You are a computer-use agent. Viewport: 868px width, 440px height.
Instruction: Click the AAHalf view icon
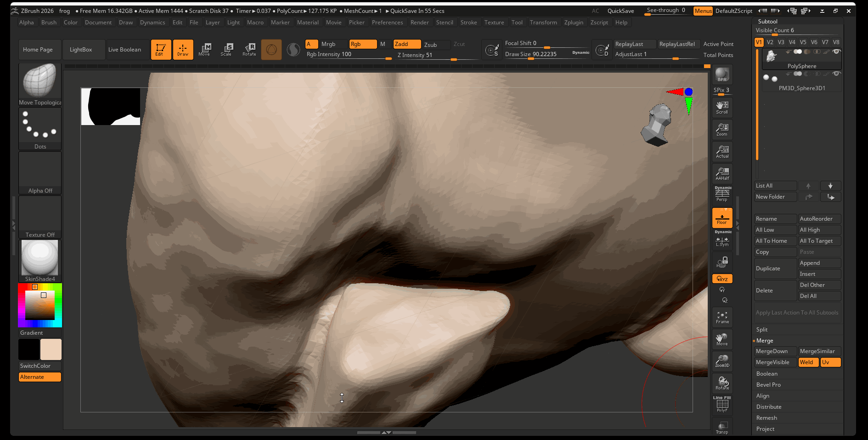coord(722,174)
